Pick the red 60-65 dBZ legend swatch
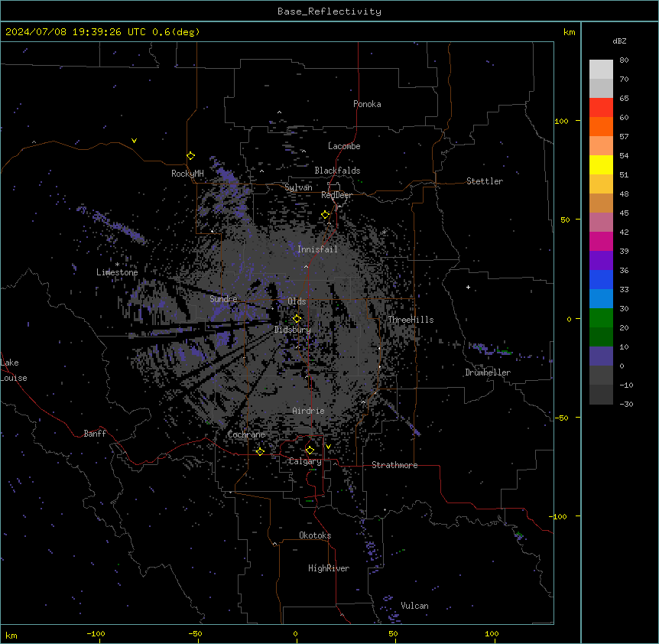The image size is (659, 644). click(601, 108)
